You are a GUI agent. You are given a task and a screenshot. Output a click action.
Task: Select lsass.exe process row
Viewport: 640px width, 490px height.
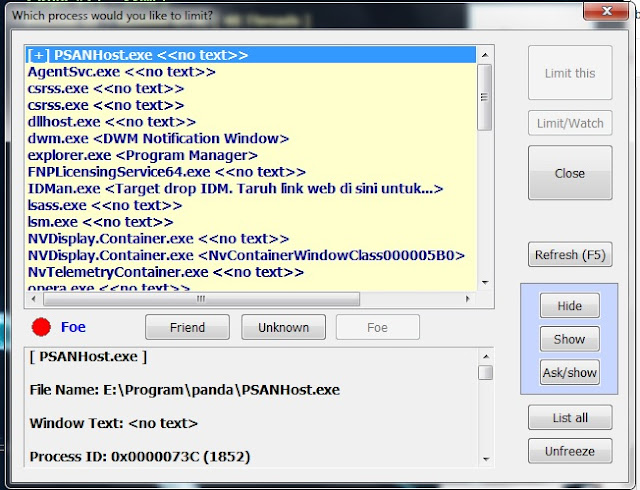click(251, 205)
